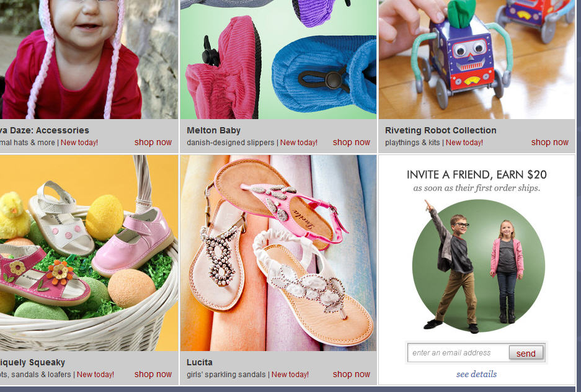Click shop now under Lucita

coord(352,374)
